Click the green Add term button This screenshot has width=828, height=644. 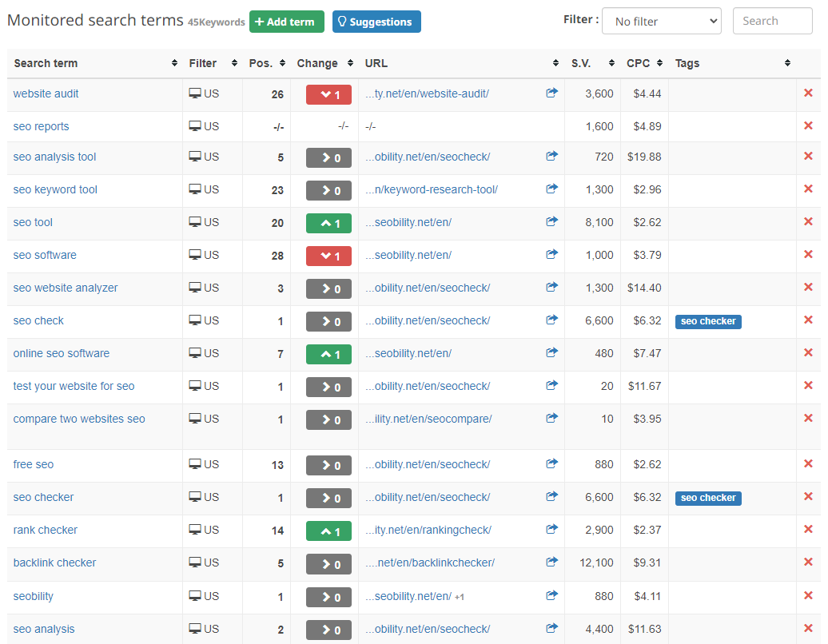pyautogui.click(x=286, y=22)
